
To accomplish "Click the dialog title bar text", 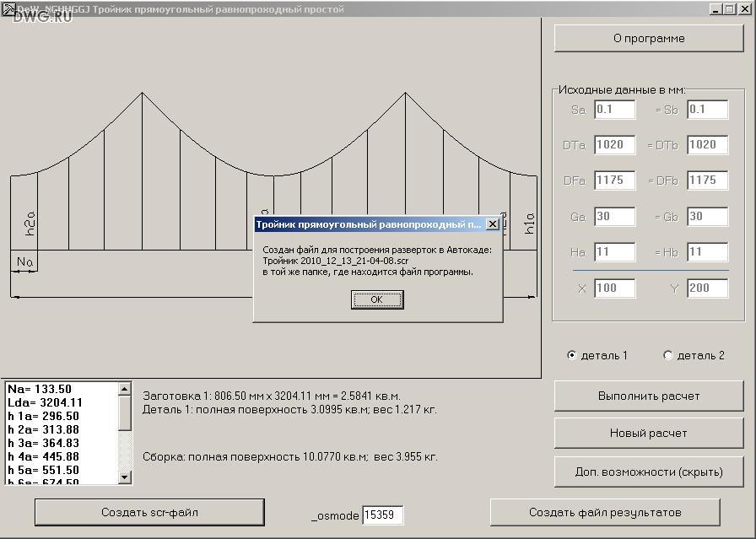I will click(369, 224).
